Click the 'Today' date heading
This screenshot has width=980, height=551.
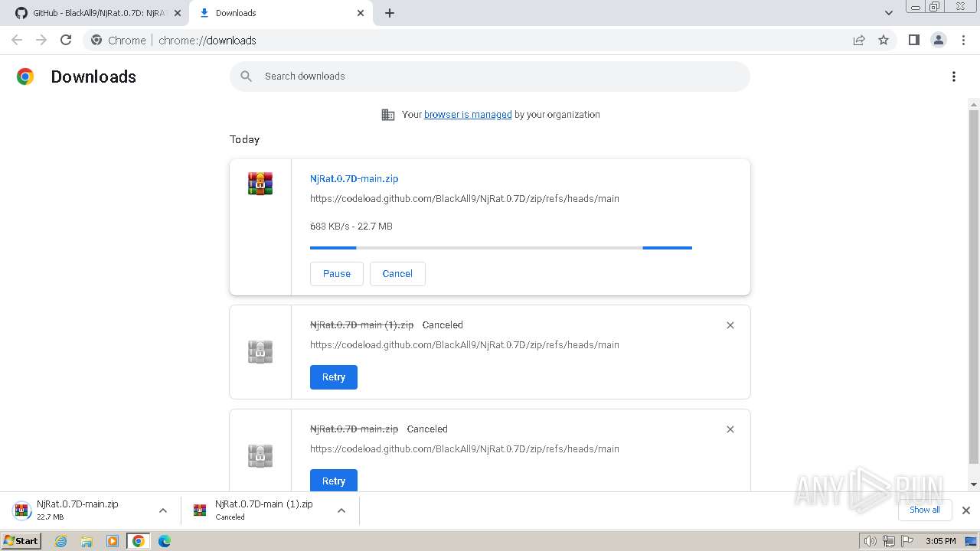244,139
